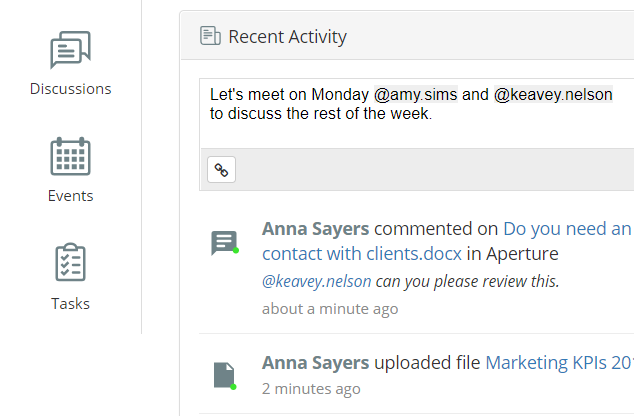Click the Recent Activity header icon
The width and height of the screenshot is (634, 416).
(x=210, y=37)
